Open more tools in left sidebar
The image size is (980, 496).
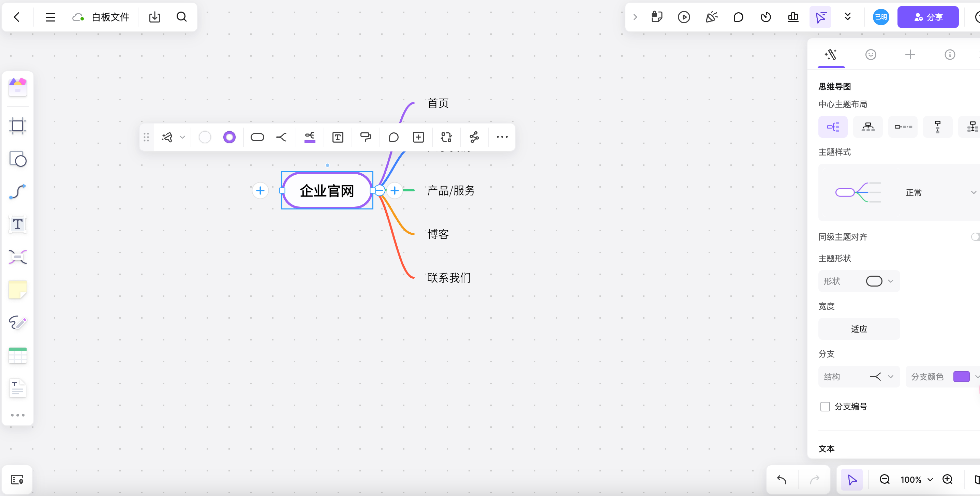[x=17, y=415]
